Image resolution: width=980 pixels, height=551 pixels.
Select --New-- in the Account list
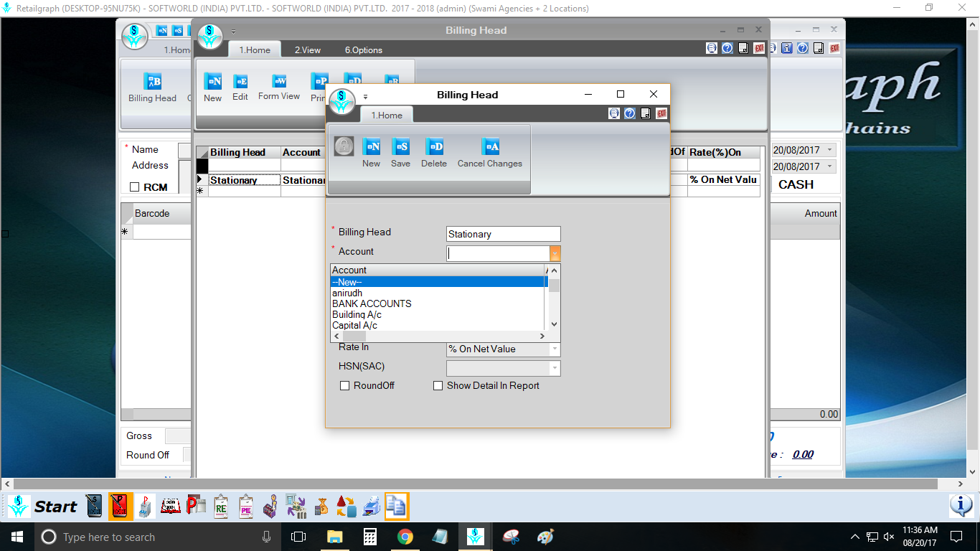point(439,282)
